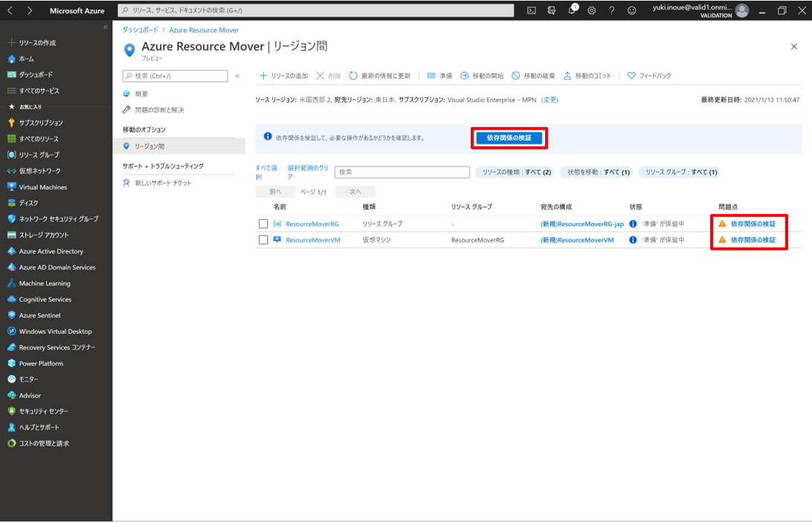Click the Windows Virtual Desktop icon
Screen dimensions: 812x522
coord(11,331)
